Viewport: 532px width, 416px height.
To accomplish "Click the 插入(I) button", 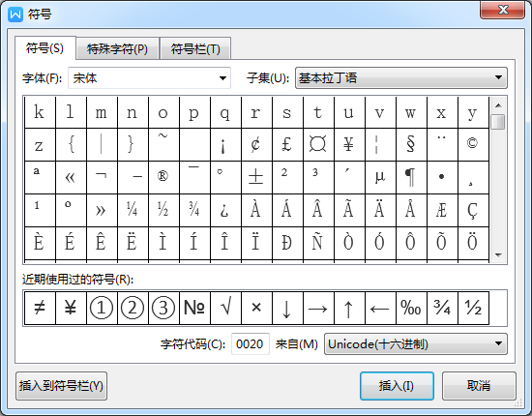I will [397, 386].
